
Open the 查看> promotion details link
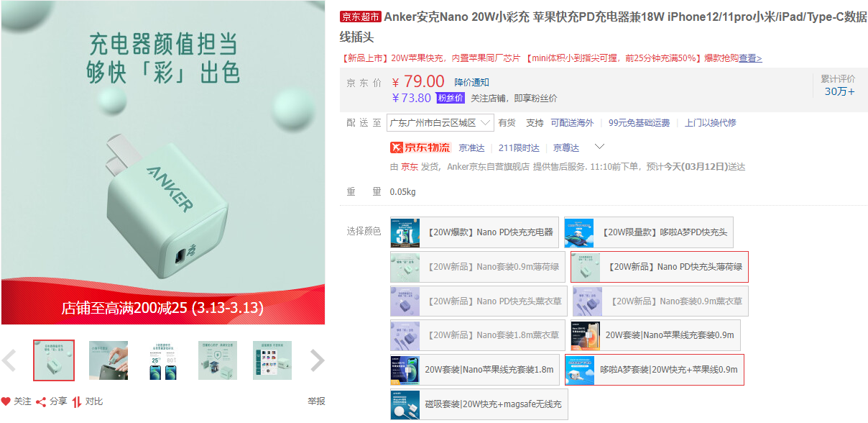click(750, 58)
